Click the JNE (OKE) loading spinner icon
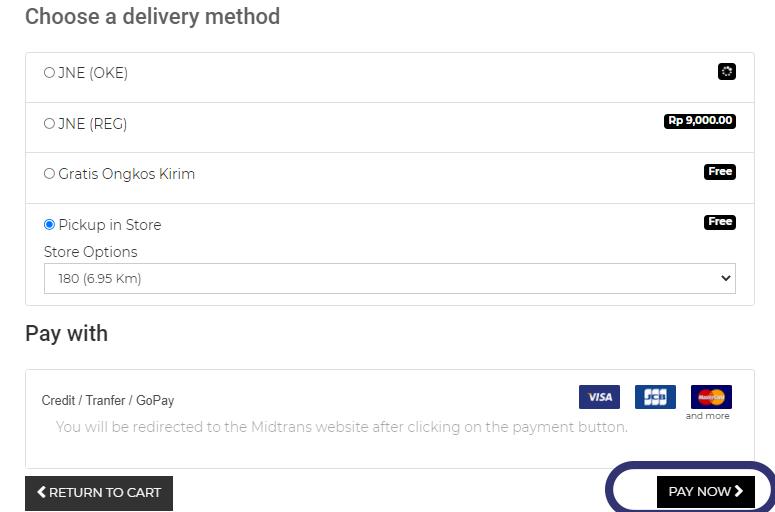 point(727,72)
